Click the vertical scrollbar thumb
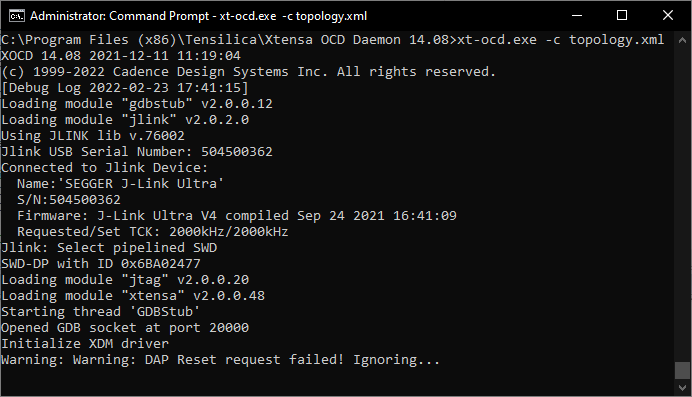This screenshot has height=397, width=692. (x=682, y=370)
